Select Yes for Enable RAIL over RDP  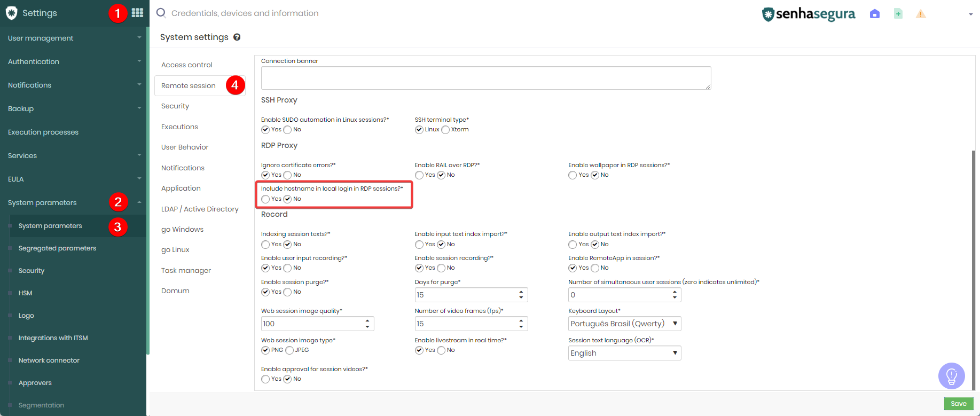click(x=419, y=175)
